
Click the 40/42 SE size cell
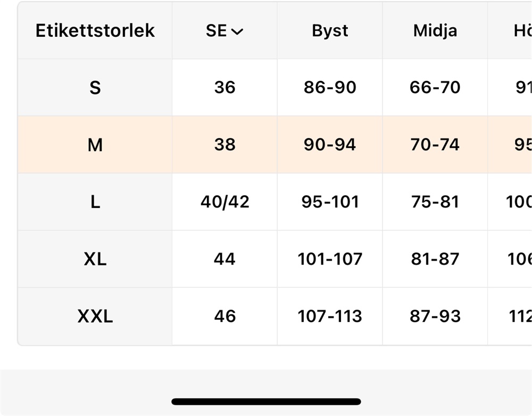pos(225,202)
